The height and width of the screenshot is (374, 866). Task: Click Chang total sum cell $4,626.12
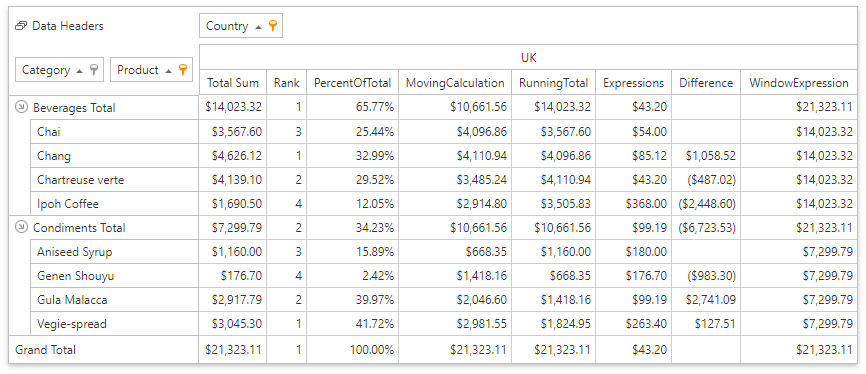[233, 156]
